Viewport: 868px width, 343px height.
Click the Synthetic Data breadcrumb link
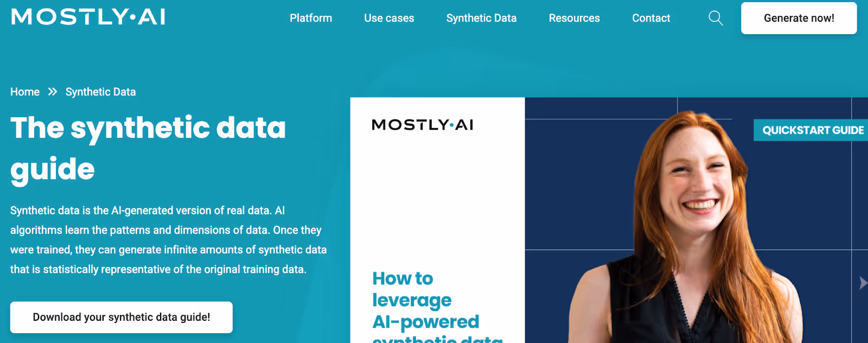[101, 92]
